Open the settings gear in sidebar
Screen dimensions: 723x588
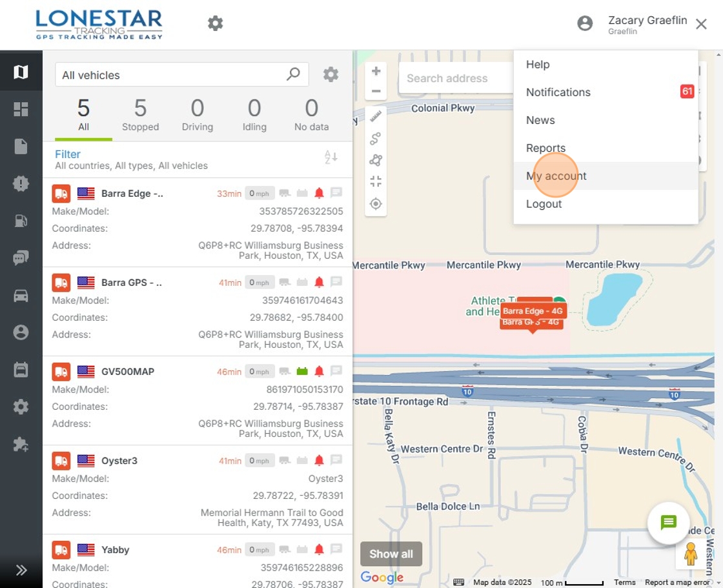(x=21, y=407)
